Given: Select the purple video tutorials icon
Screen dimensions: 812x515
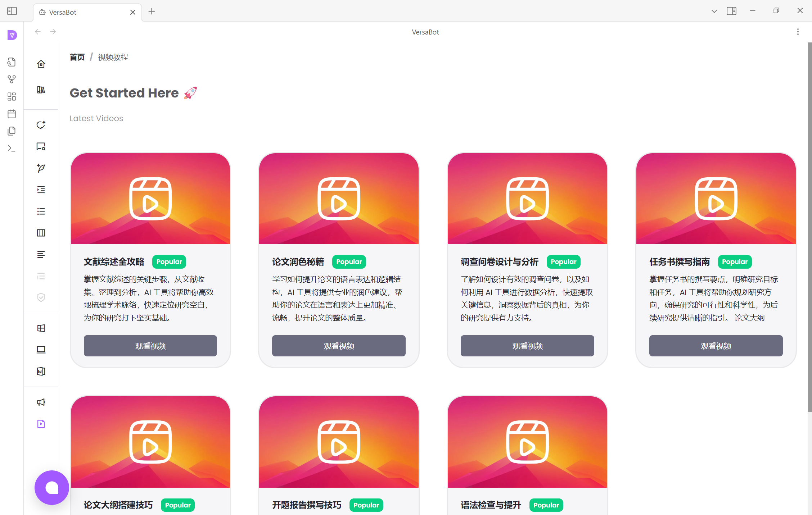Looking at the screenshot, I should 41,424.
